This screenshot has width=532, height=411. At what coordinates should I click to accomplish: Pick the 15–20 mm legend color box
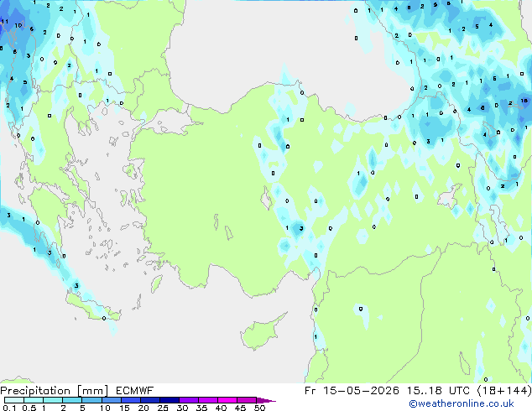point(131,400)
